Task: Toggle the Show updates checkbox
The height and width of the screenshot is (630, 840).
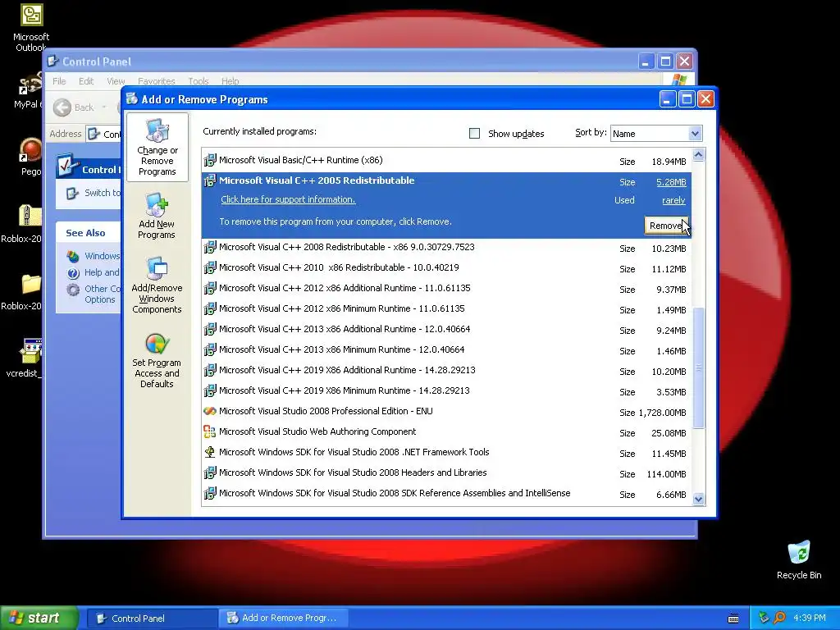Action: click(x=474, y=134)
